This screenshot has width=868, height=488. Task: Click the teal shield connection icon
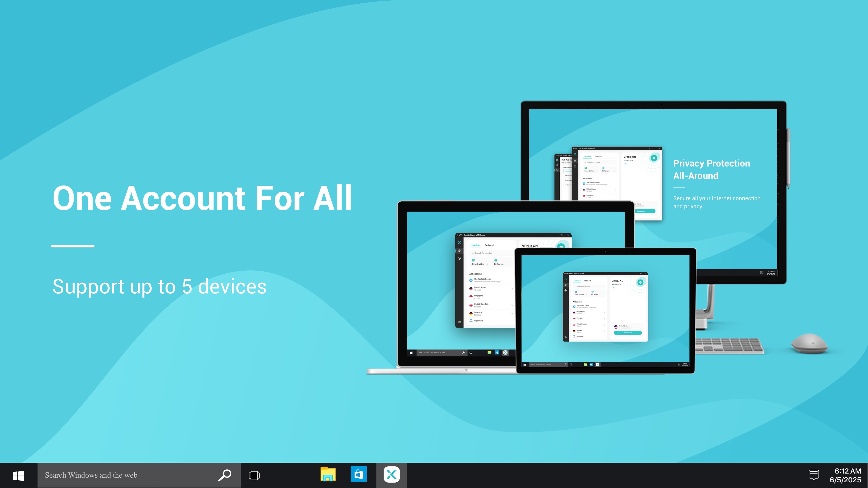(x=561, y=247)
